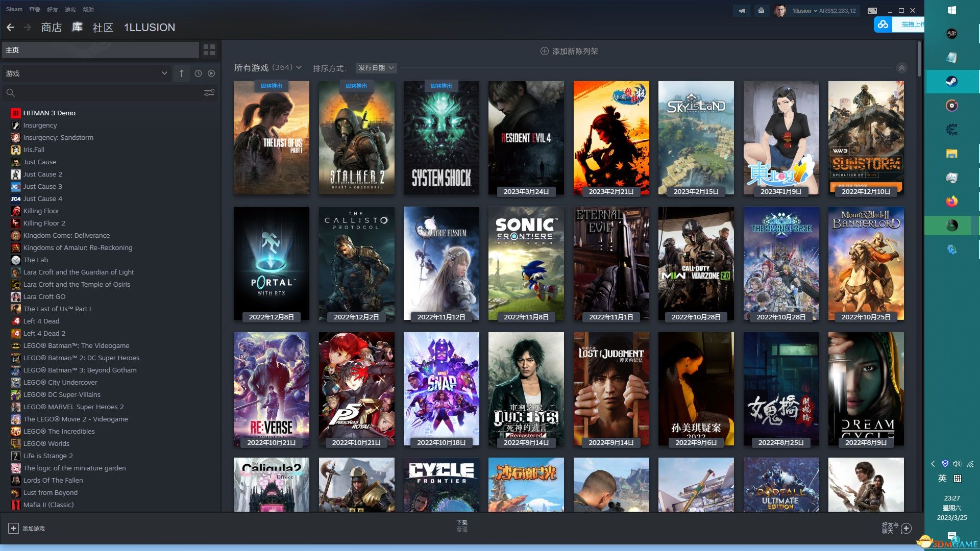Open Steam announcements megaphone icon

tap(742, 10)
